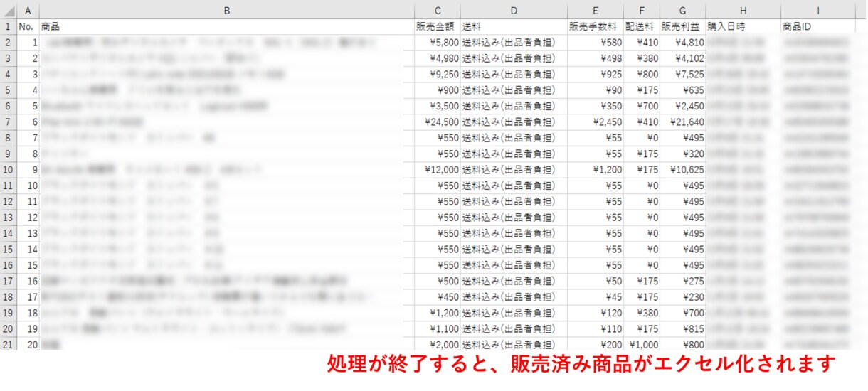Screen dimensions: 868x391
Task: Select column D header
Action: [x=514, y=10]
